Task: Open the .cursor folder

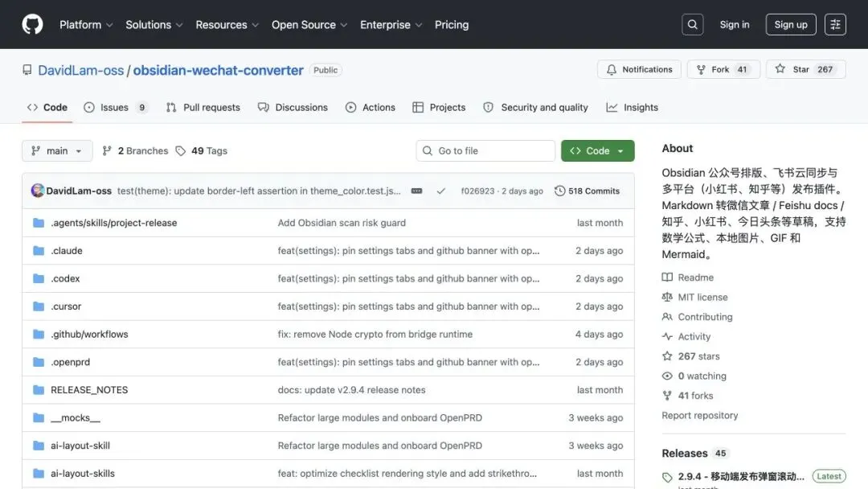Action: tap(66, 306)
